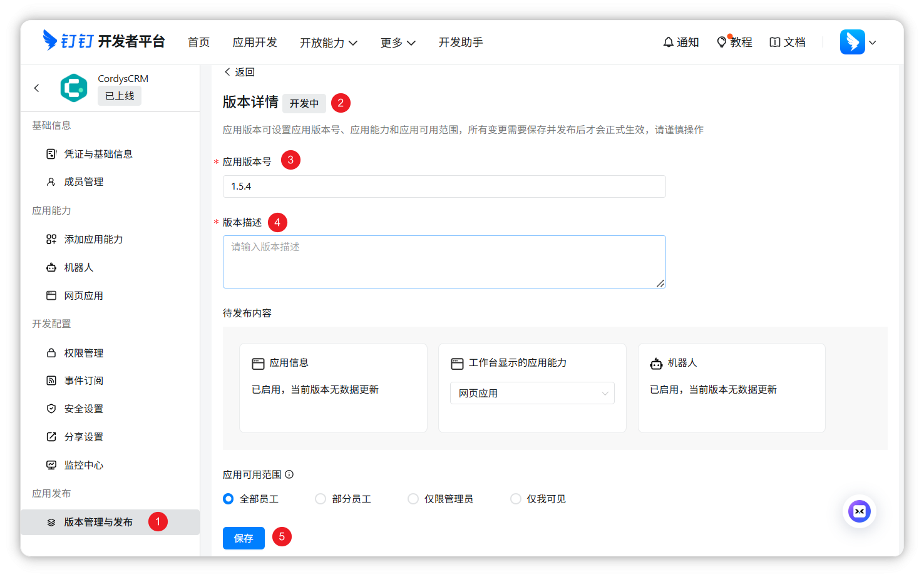Open 版本管理与发布 in sidebar
924x577 pixels.
click(110, 522)
